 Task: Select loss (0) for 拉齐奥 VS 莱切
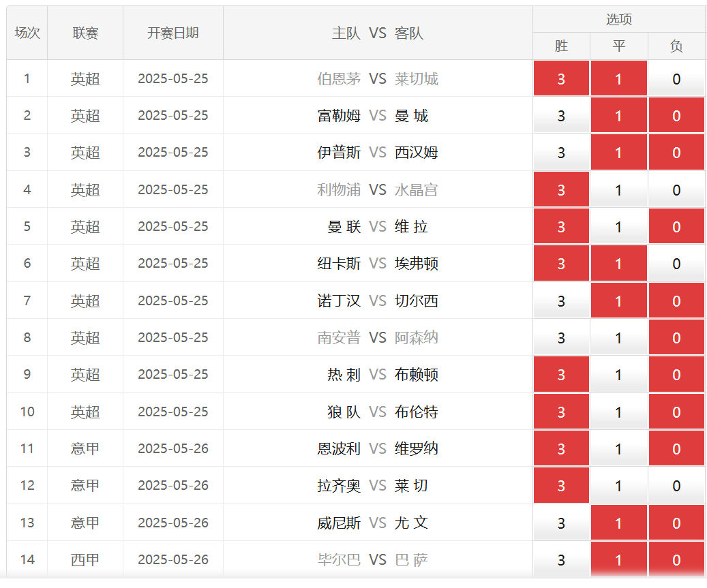[x=676, y=485]
